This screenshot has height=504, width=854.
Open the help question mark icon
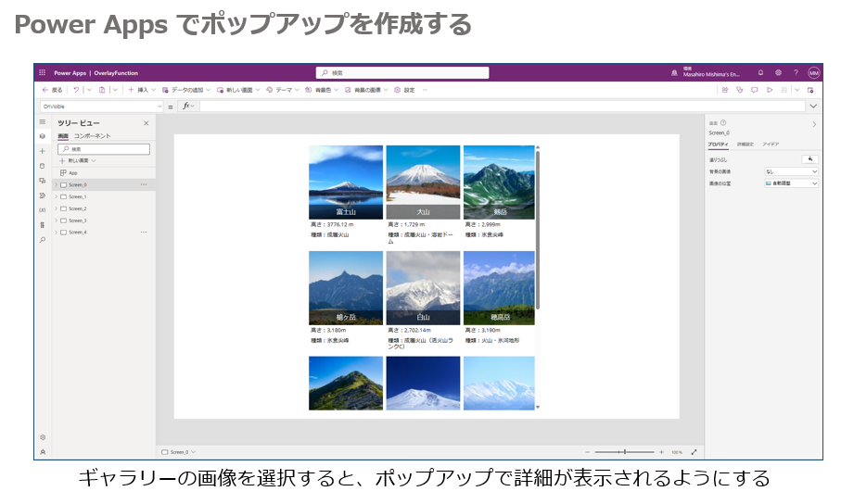pos(796,72)
